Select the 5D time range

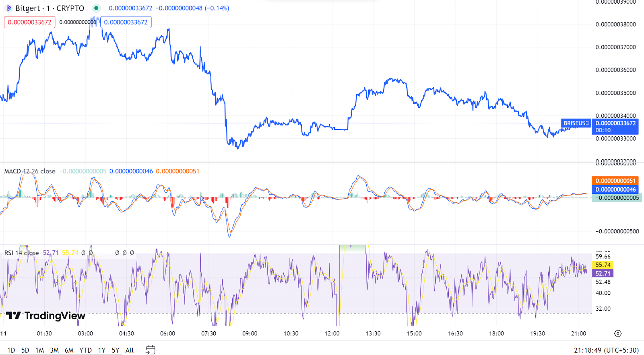coord(25,350)
